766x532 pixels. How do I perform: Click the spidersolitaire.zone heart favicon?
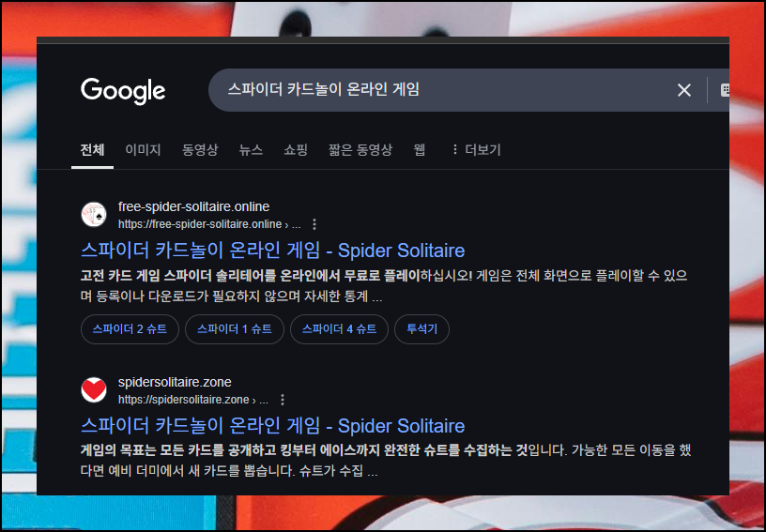tap(94, 390)
